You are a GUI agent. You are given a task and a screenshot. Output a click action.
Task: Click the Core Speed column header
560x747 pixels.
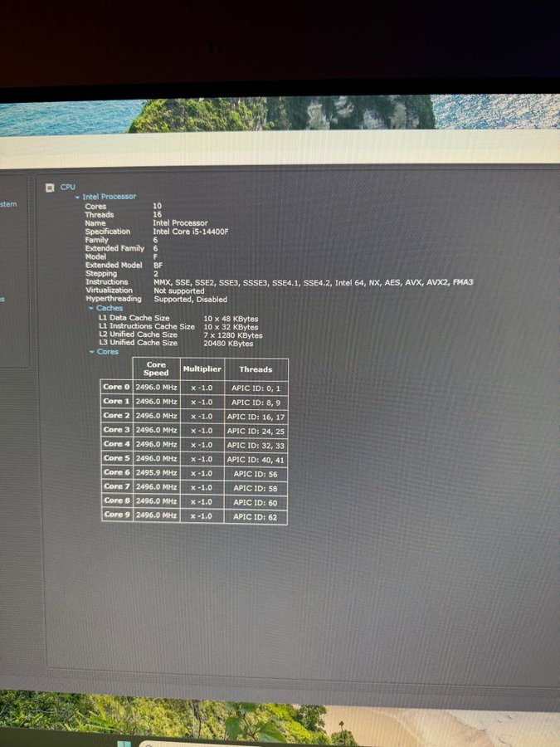(x=156, y=369)
